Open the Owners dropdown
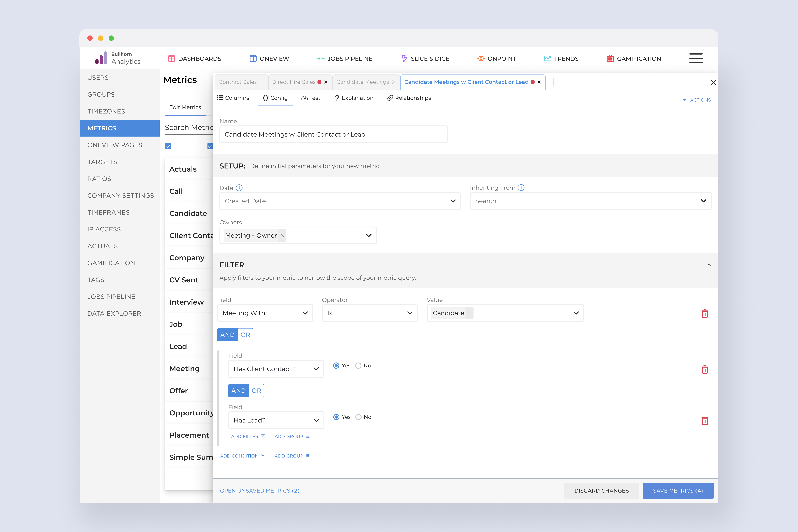 298,235
